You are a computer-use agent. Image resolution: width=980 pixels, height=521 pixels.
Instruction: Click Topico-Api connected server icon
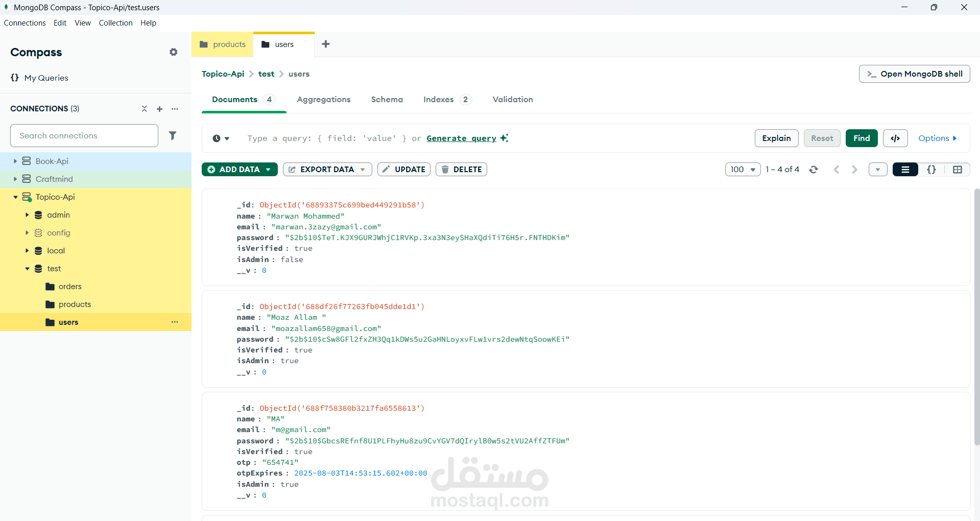click(x=27, y=197)
